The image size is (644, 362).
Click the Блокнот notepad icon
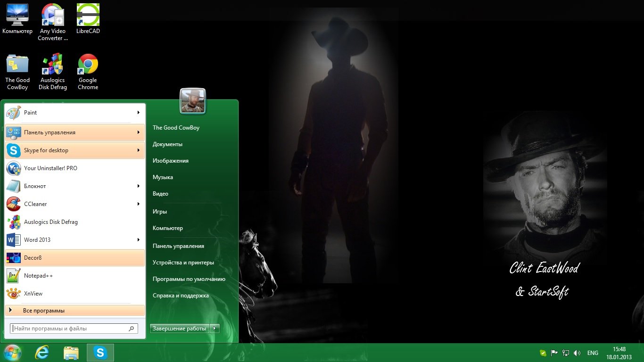[14, 186]
